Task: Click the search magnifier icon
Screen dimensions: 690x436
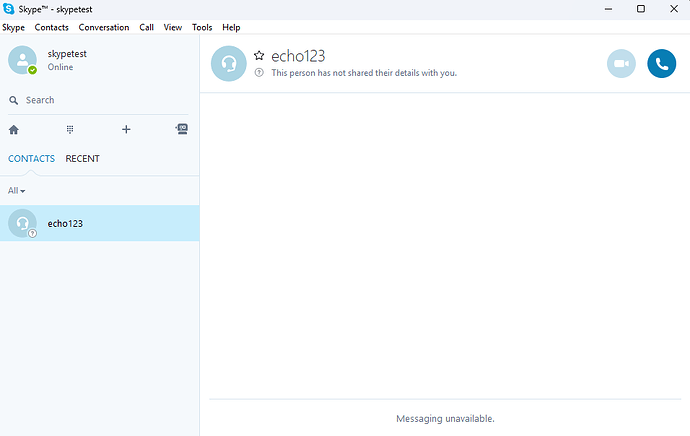Action: click(14, 100)
